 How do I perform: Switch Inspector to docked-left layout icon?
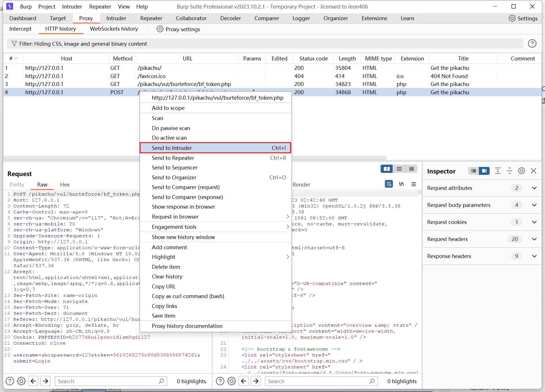[473, 171]
